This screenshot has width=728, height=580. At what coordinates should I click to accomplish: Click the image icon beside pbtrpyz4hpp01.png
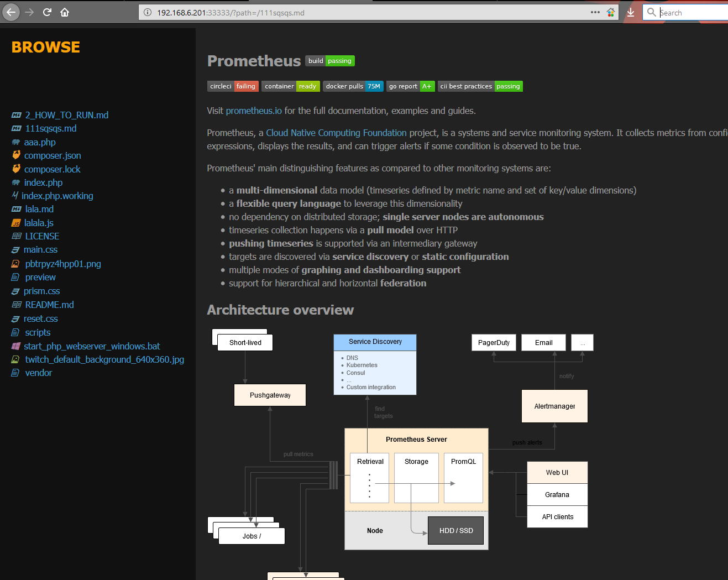click(15, 264)
